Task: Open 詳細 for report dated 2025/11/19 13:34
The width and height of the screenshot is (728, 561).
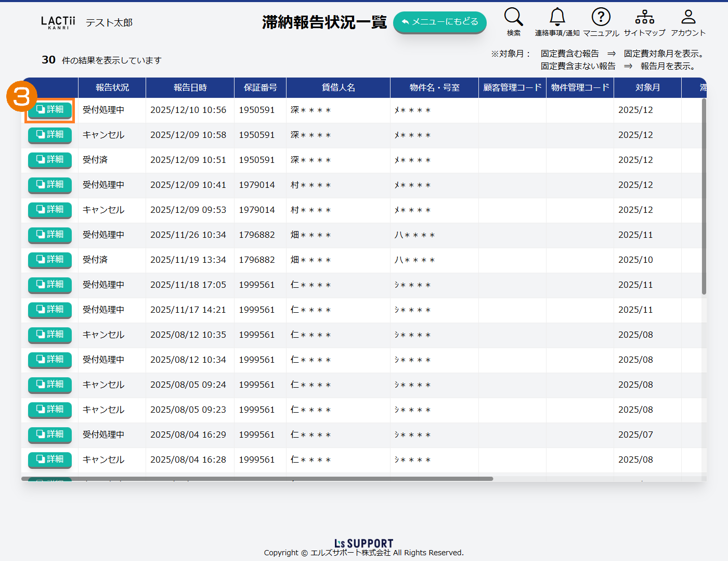Action: pos(50,260)
